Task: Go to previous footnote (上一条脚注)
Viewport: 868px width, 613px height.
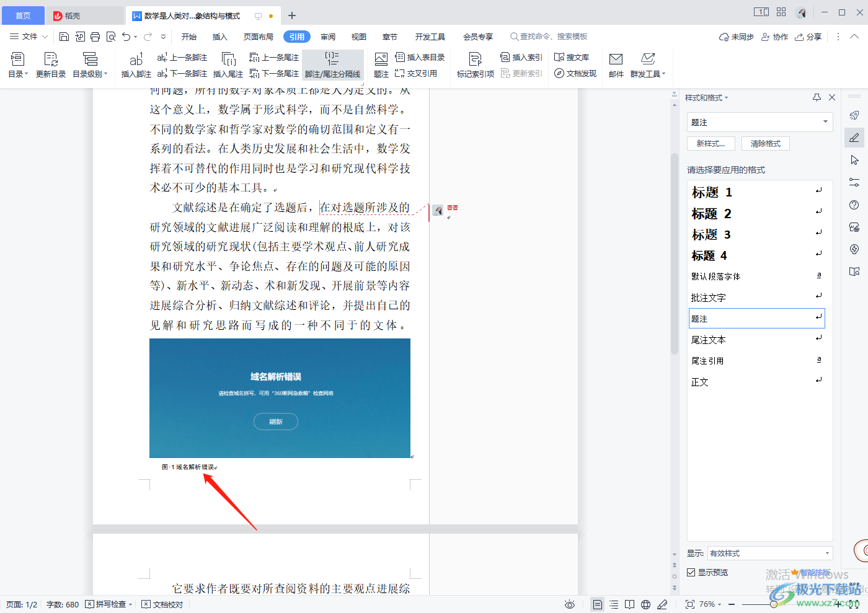Action: (x=182, y=57)
